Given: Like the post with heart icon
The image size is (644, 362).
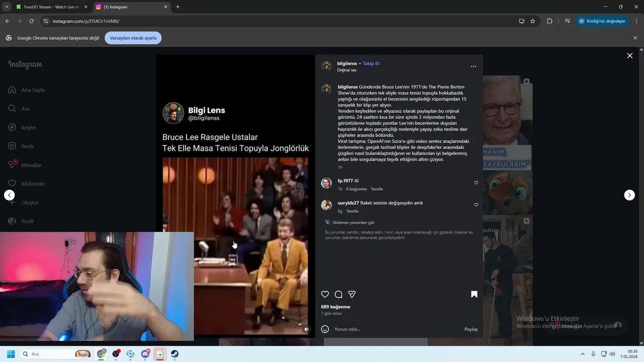Looking at the screenshot, I should coord(325,294).
